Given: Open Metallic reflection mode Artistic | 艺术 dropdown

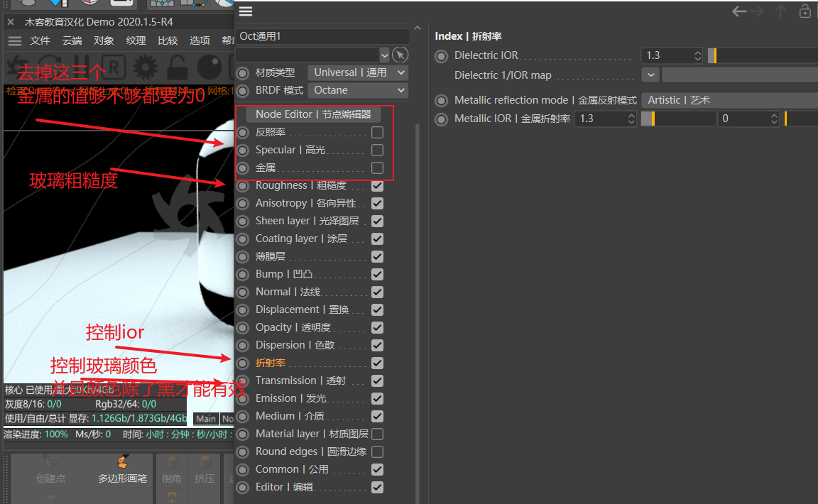Looking at the screenshot, I should coord(730,100).
